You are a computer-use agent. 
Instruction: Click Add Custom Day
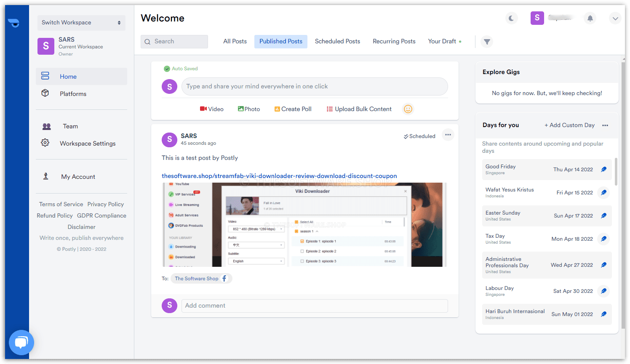point(569,125)
